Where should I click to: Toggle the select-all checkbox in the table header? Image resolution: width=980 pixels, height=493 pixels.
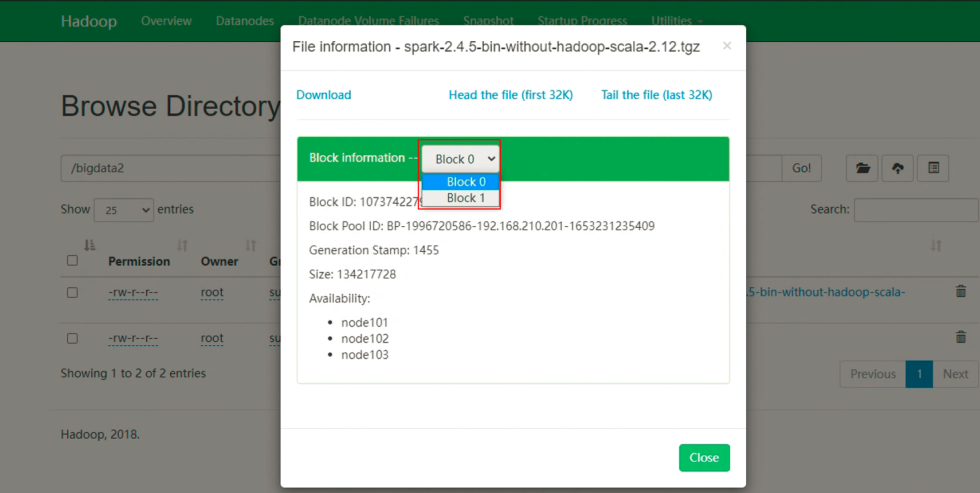click(72, 261)
